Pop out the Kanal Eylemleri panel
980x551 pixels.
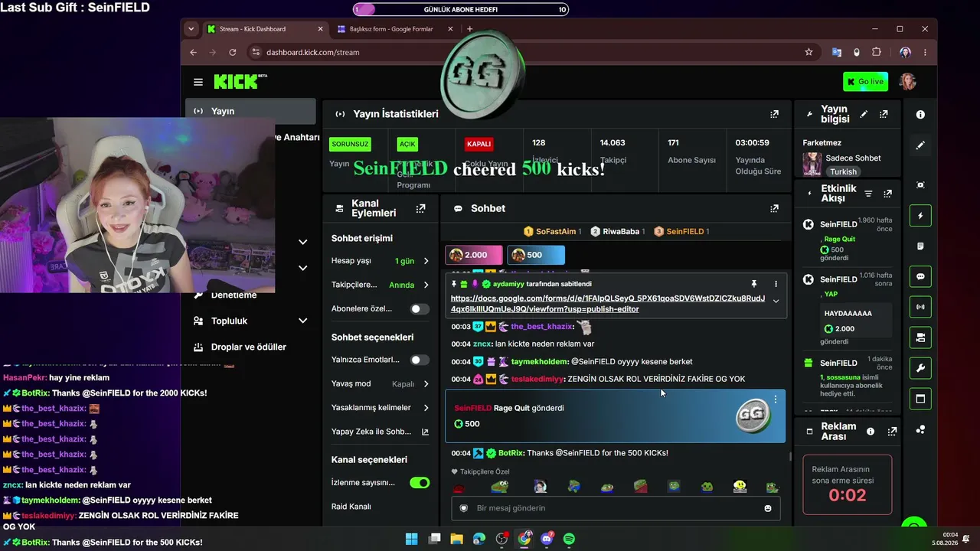coord(420,208)
